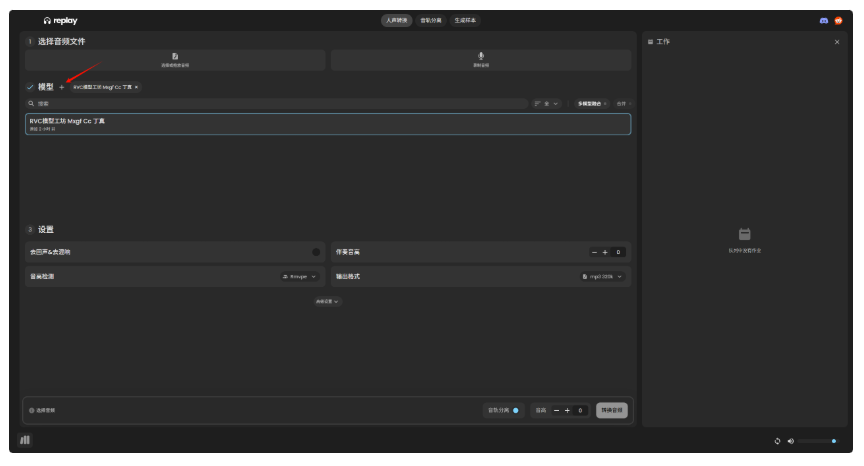
Task: Click the 选择音频文件 section heading
Action: click(x=61, y=41)
